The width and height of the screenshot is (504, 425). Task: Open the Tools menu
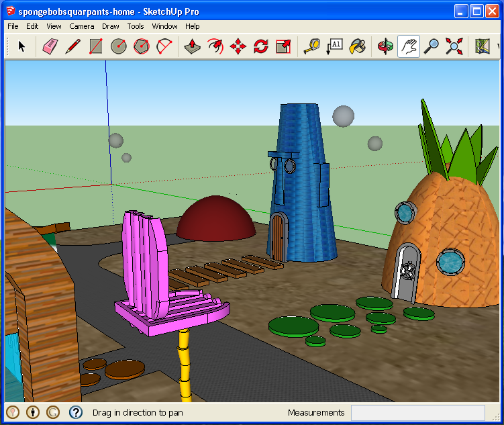[x=136, y=26]
